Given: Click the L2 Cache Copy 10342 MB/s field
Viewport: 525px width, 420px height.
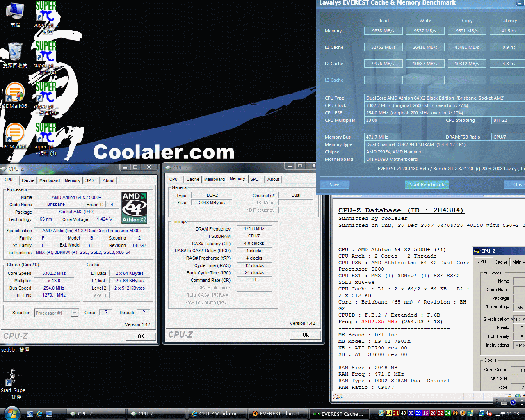Looking at the screenshot, I should (x=467, y=64).
